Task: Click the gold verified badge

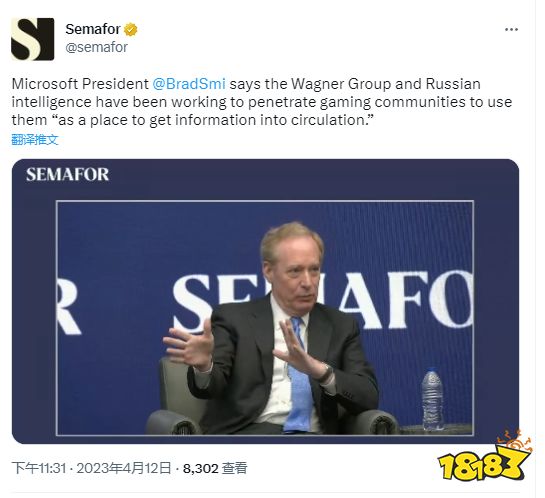Action: click(131, 30)
